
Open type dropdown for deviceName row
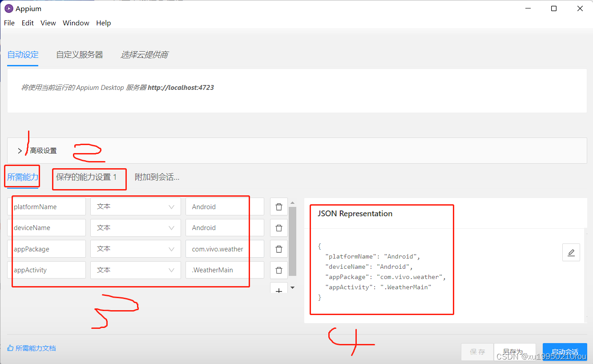[136, 228]
